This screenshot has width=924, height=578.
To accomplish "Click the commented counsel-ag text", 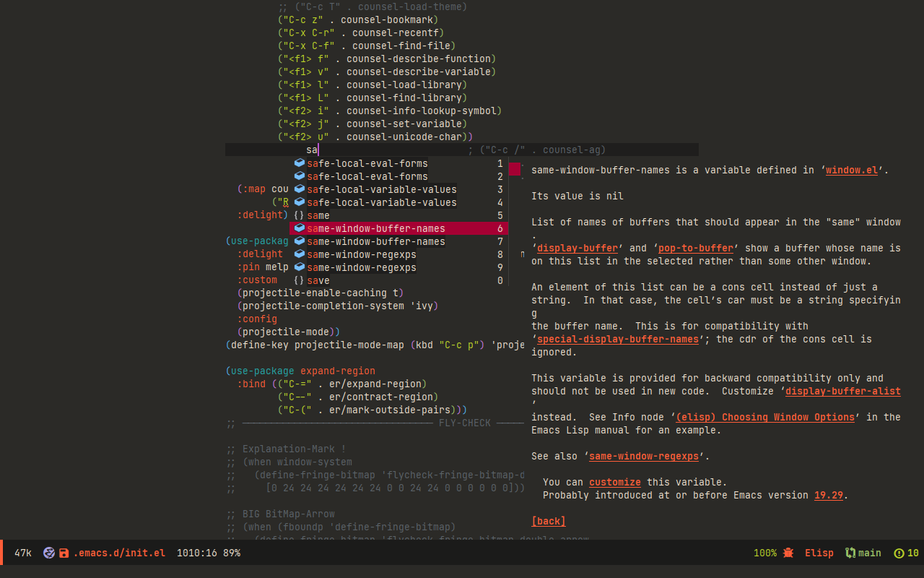I will [572, 150].
